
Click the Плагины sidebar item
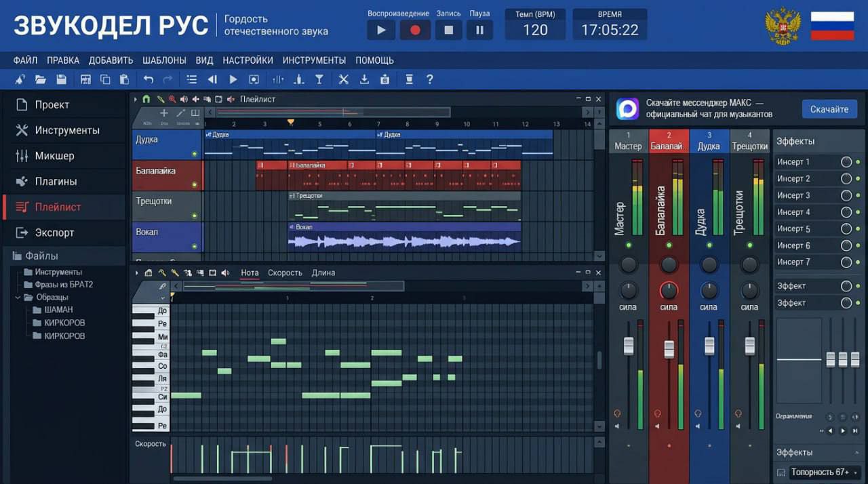(56, 182)
